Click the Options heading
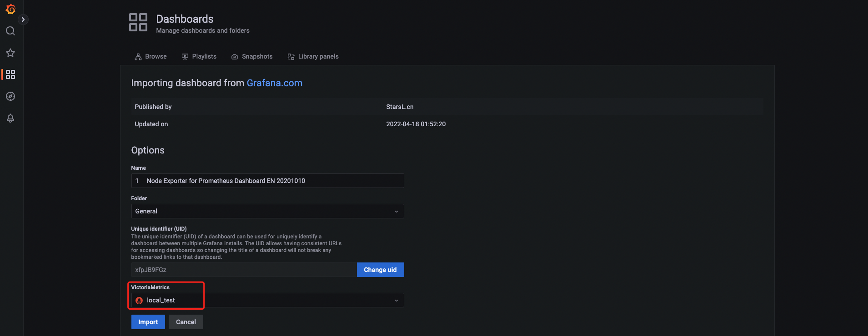The width and height of the screenshot is (868, 336). click(148, 150)
